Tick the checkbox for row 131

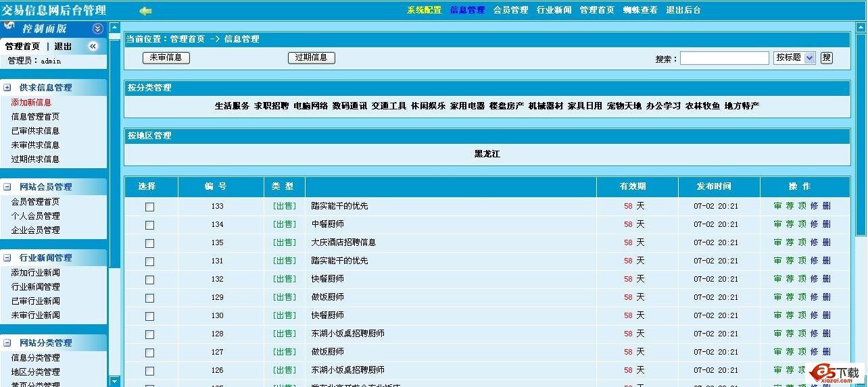pos(149,261)
